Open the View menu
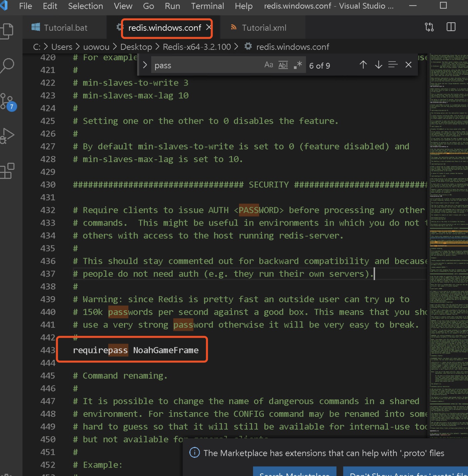468x476 pixels. click(123, 6)
